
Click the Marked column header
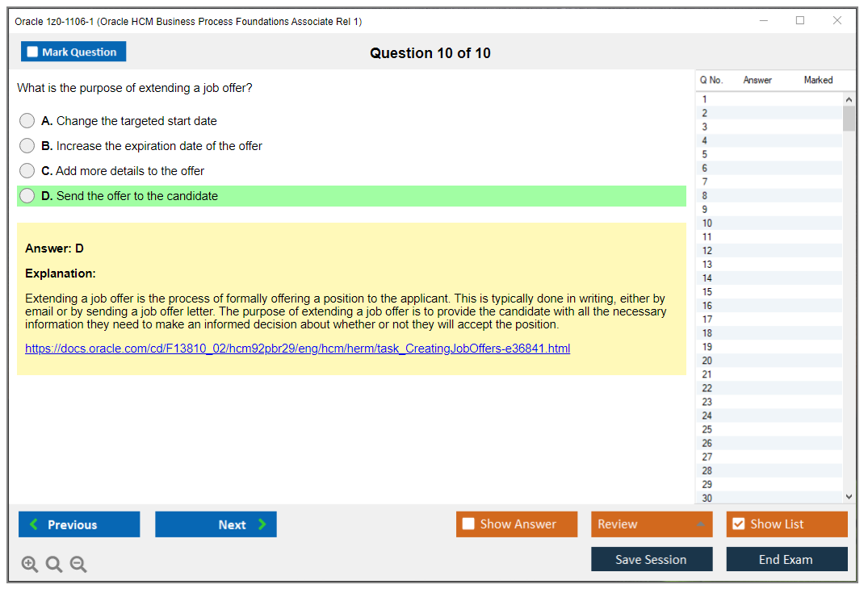(817, 80)
